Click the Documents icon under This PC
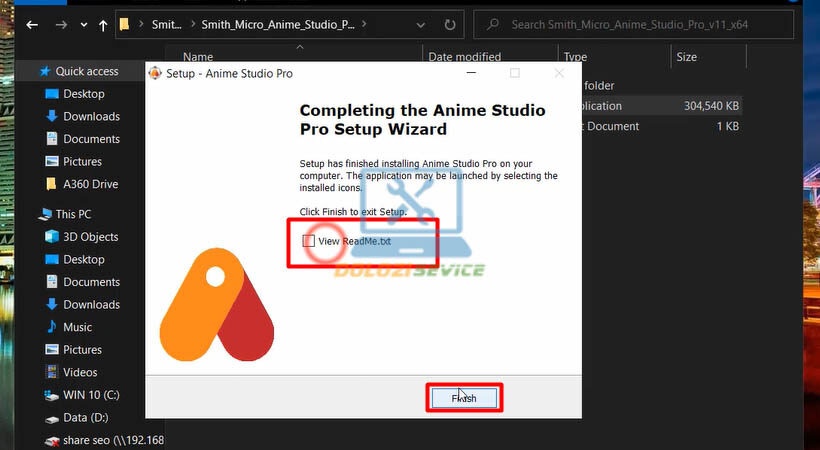Image resolution: width=820 pixels, height=450 pixels. [52, 282]
